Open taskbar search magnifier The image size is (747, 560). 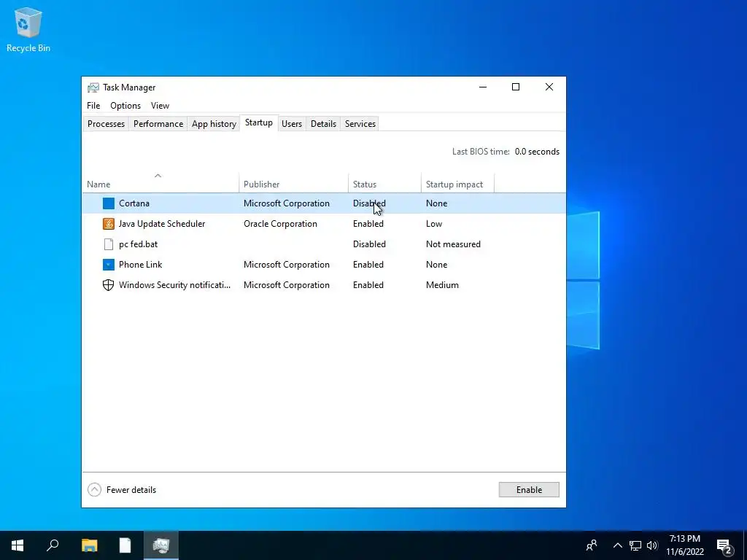tap(53, 545)
